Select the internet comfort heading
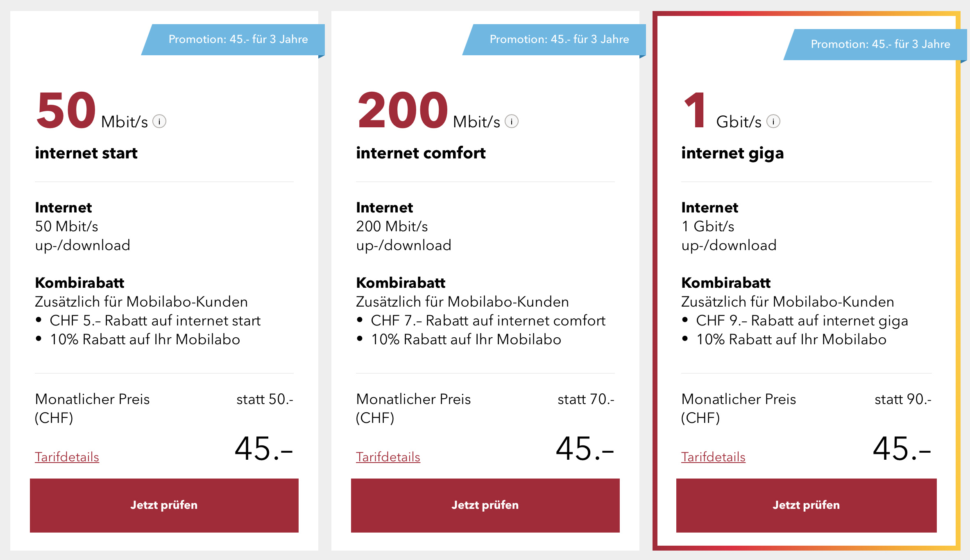Viewport: 970px width, 560px height. pyautogui.click(x=421, y=153)
